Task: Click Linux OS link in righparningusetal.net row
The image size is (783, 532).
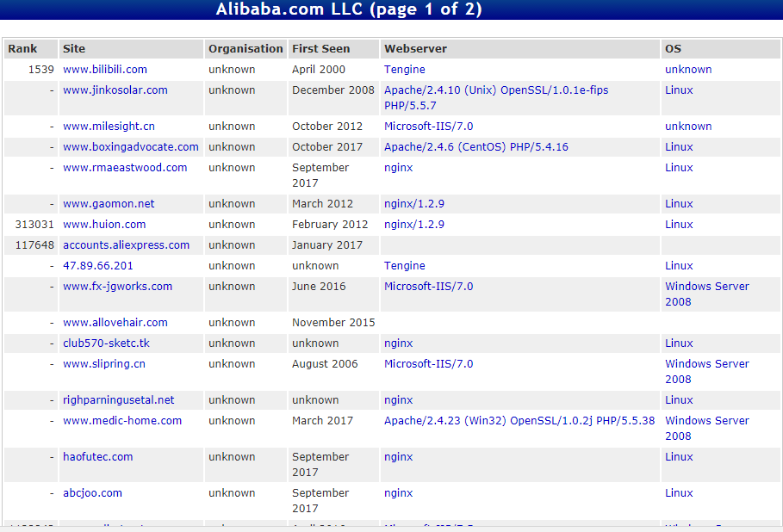Action: 679,400
